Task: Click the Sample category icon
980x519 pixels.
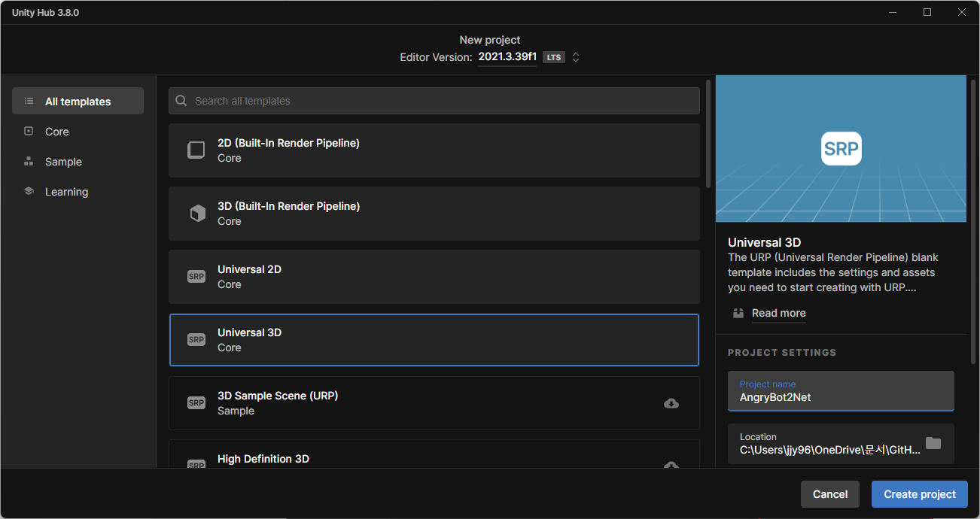Action: (29, 161)
